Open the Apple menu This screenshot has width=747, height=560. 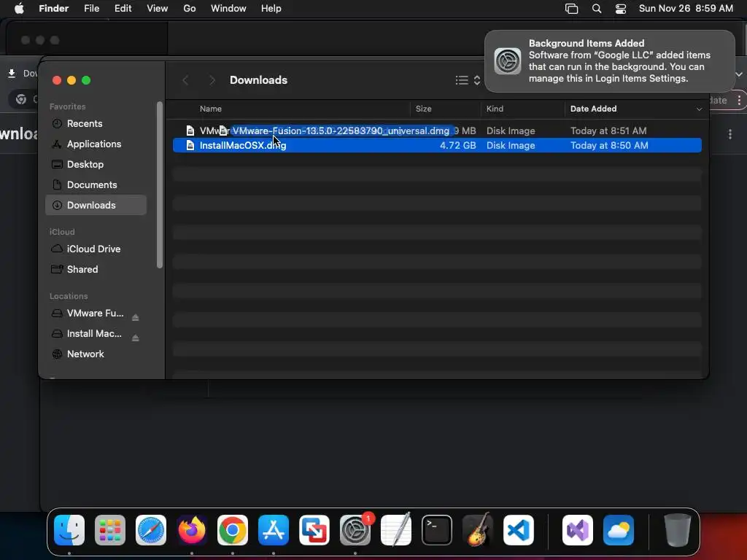[19, 9]
